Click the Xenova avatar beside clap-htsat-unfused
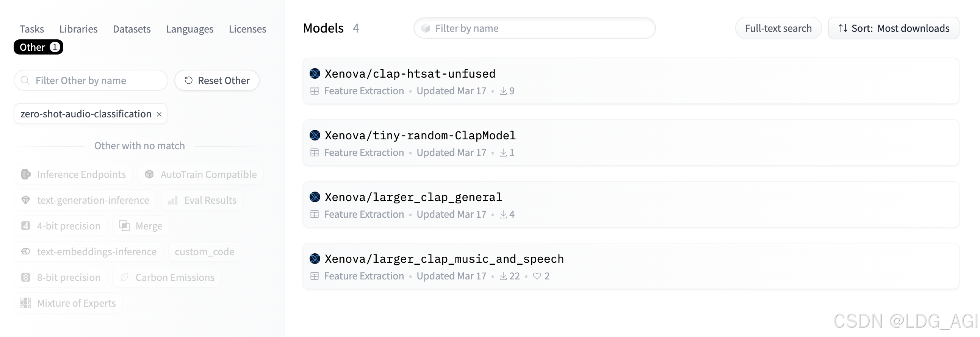Viewport: 980px width, 337px height. [x=315, y=73]
